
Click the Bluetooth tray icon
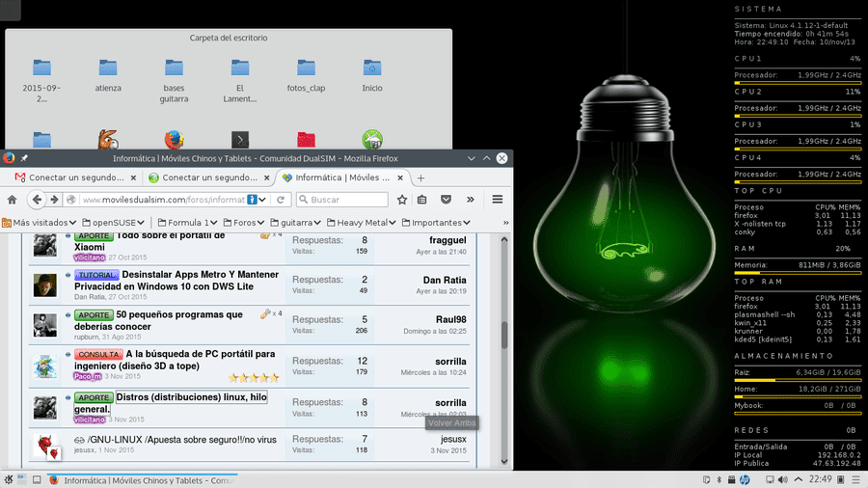(x=719, y=479)
